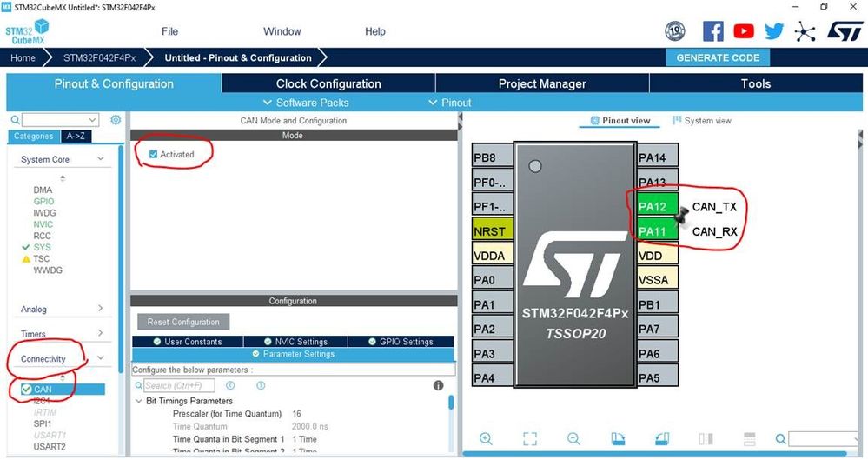Select USART2 under Connectivity
This screenshot has width=868, height=460.
50,446
